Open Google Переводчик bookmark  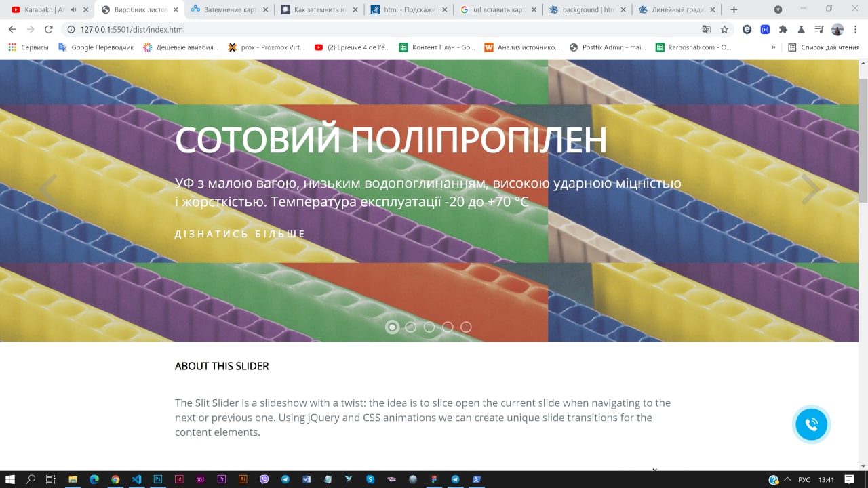tap(96, 47)
